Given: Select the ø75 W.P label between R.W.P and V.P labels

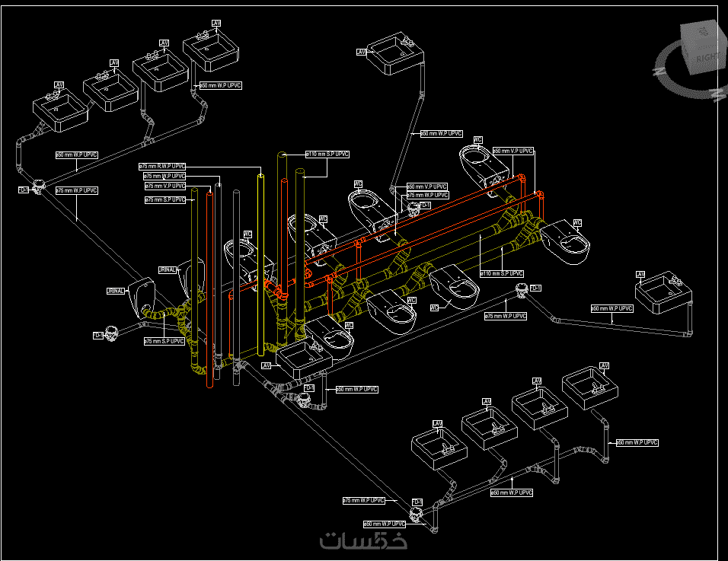Looking at the screenshot, I should tap(164, 177).
